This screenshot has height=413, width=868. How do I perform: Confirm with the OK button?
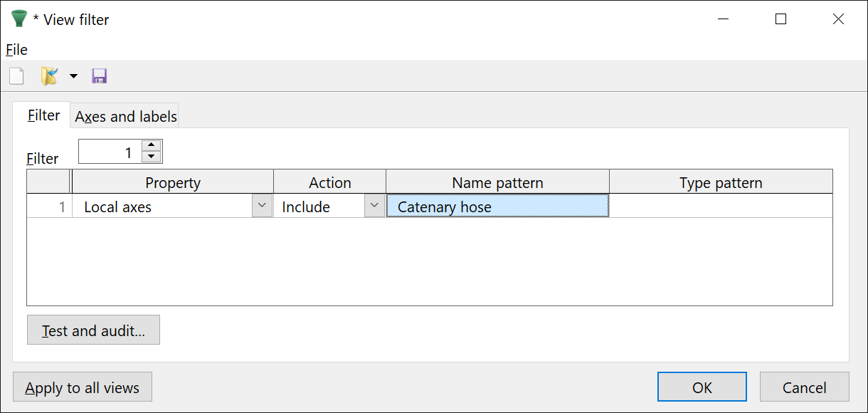click(702, 387)
